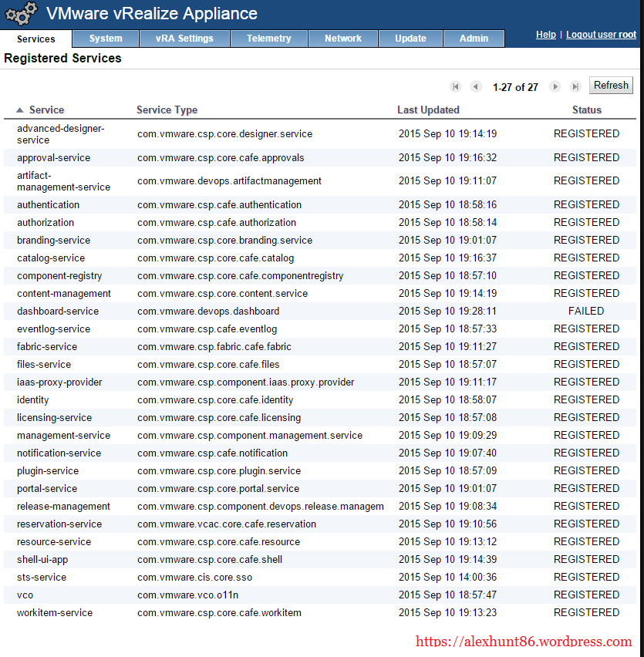Click the VMware vRealize gears logo
The width and height of the screenshot is (644, 657).
[21, 13]
